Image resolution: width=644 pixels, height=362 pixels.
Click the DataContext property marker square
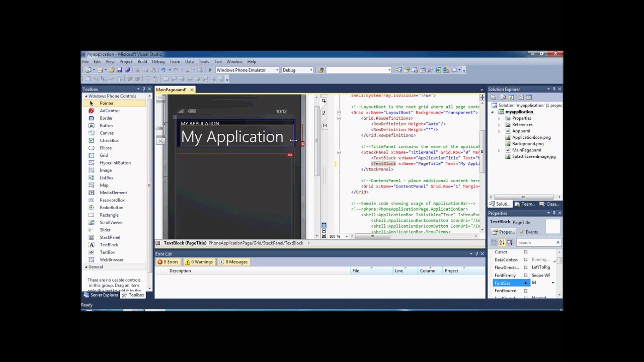pos(526,260)
